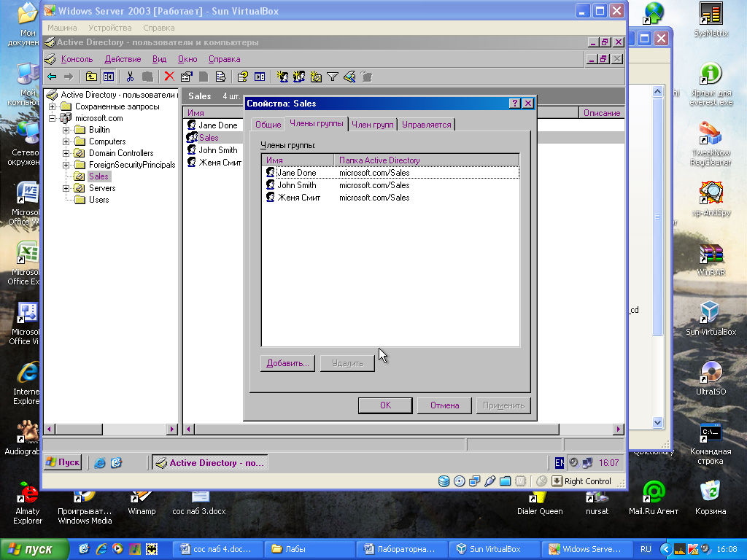
Task: Select John Smith in members list
Action: (390, 184)
